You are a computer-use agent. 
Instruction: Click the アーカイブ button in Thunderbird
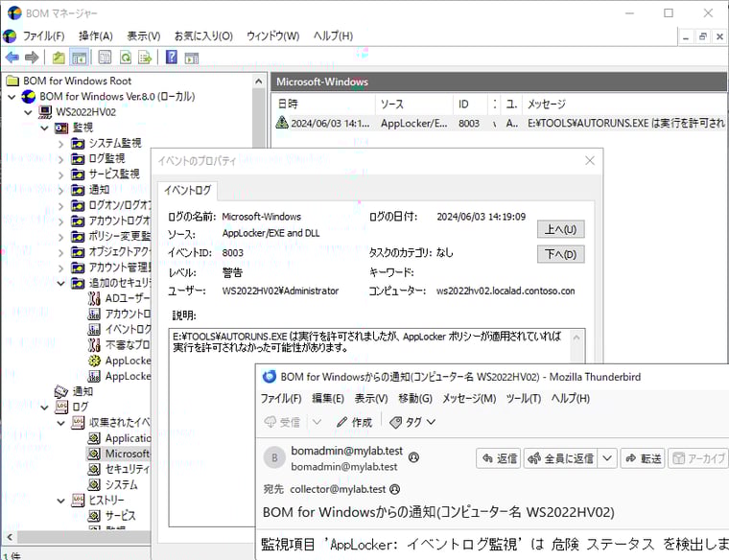click(698, 458)
